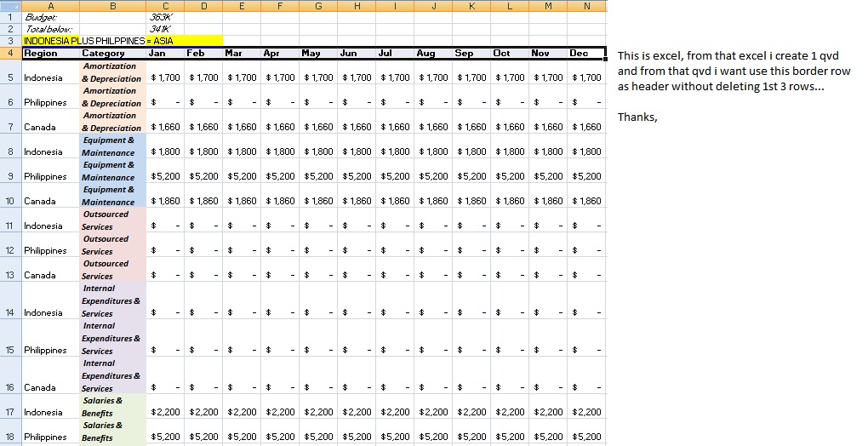Select column C header
The height and width of the screenshot is (446, 868).
[x=166, y=6]
